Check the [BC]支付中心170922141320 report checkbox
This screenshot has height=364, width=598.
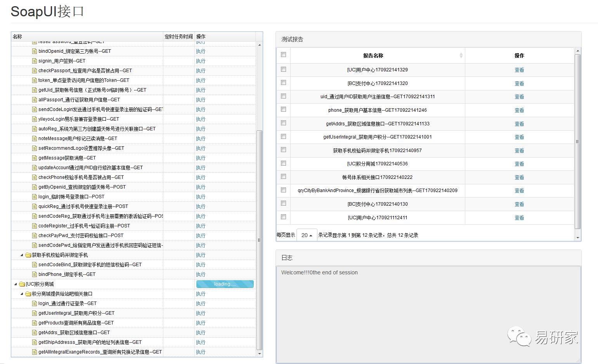click(x=283, y=83)
